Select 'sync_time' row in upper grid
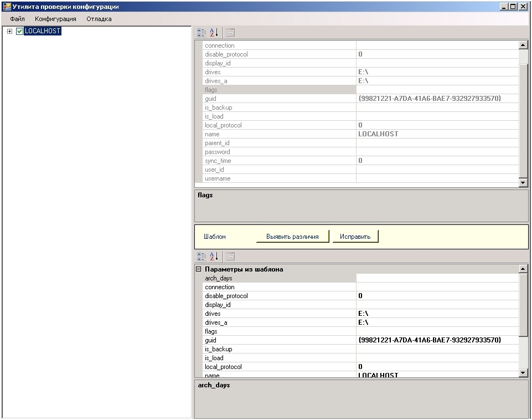This screenshot has height=420, width=532. 360,161
